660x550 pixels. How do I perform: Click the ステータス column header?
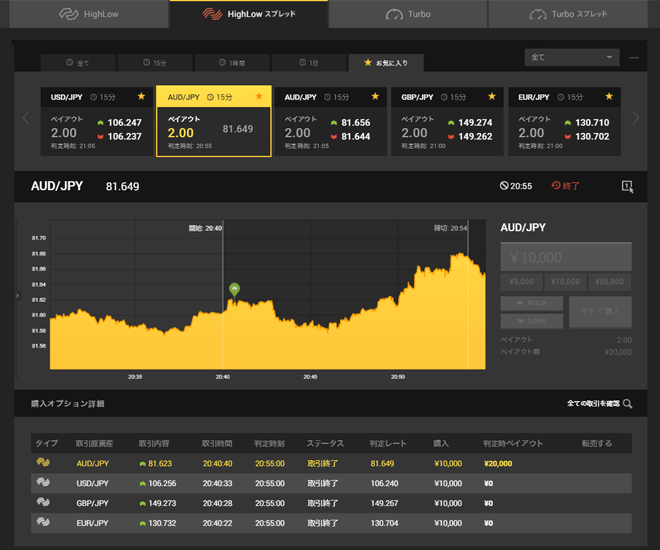click(325, 443)
